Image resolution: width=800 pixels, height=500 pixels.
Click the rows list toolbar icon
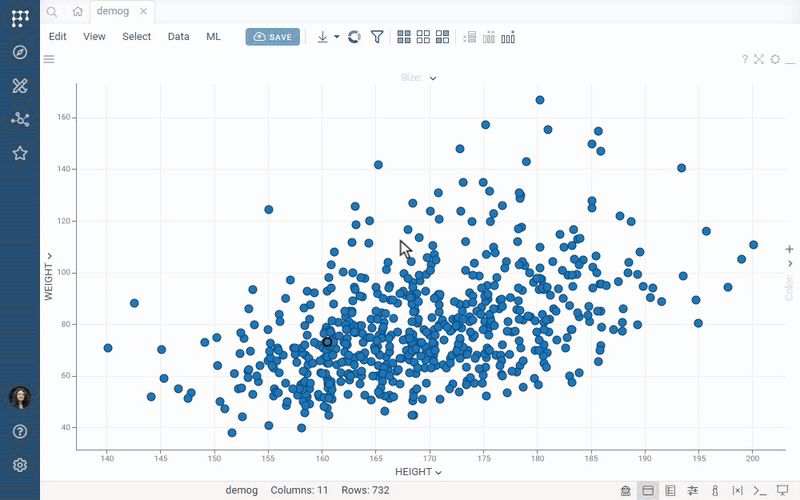(x=470, y=37)
